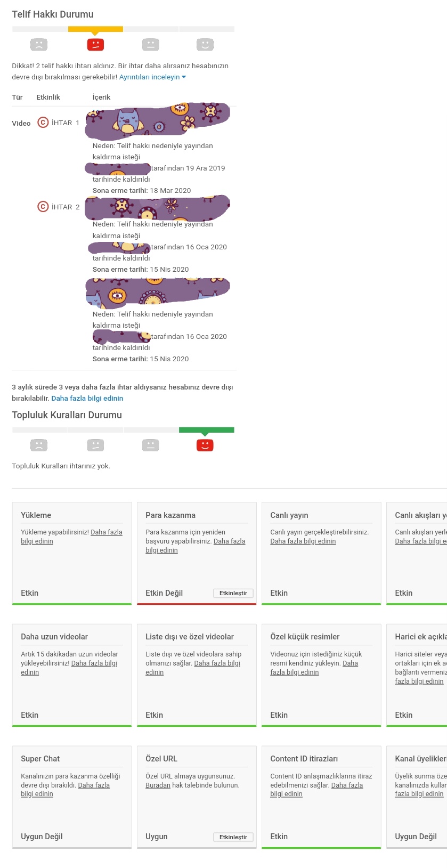Click green segment of community guidelines status bar
The width and height of the screenshot is (447, 868).
point(207,429)
